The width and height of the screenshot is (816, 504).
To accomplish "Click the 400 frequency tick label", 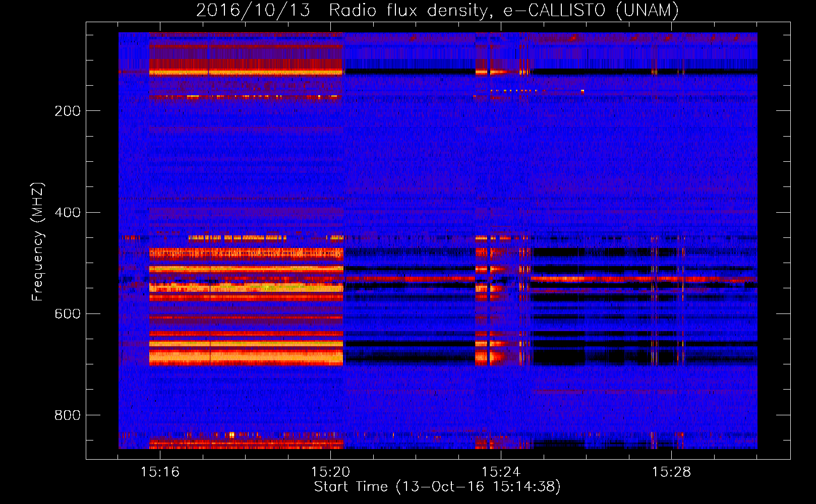I will [68, 212].
